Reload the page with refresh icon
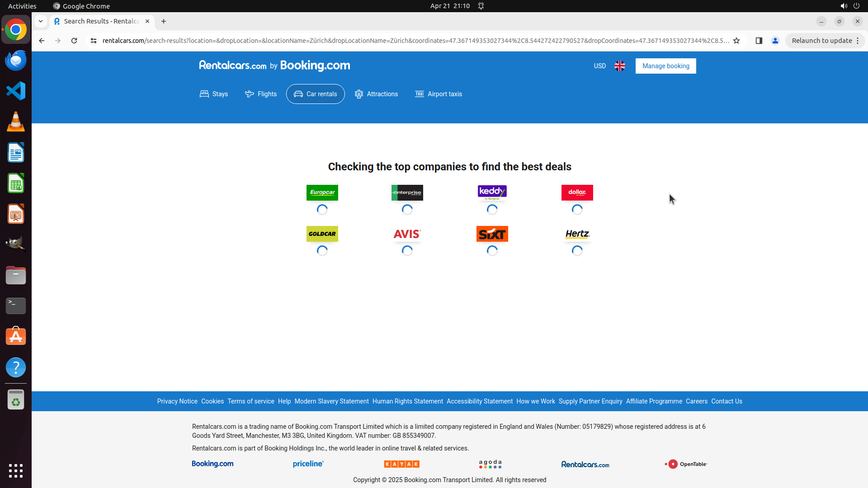 pos(74,41)
